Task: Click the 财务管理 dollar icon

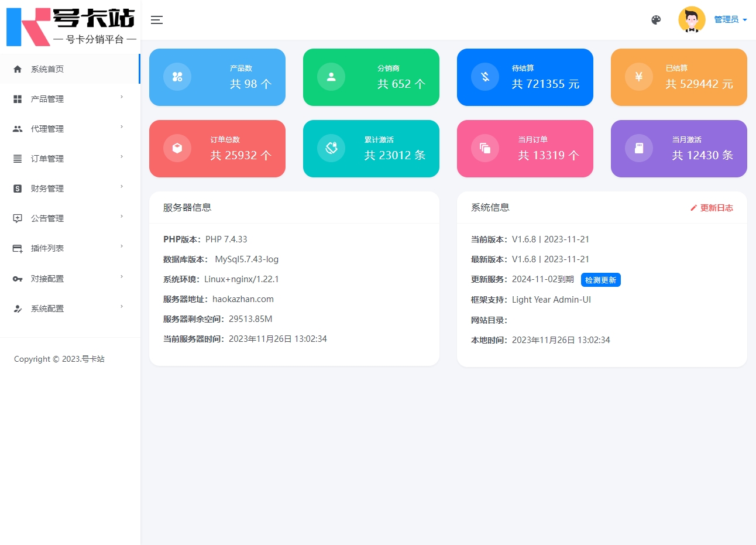Action: (x=18, y=188)
